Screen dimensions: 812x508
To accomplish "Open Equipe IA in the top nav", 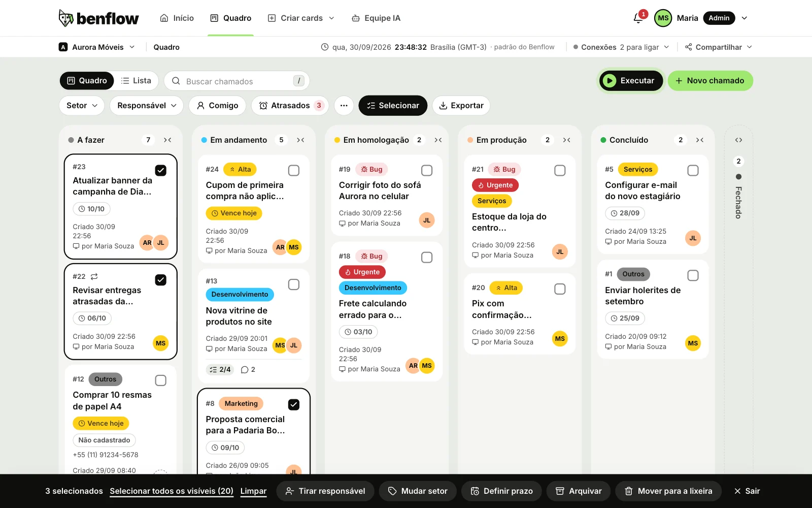I will tap(376, 18).
